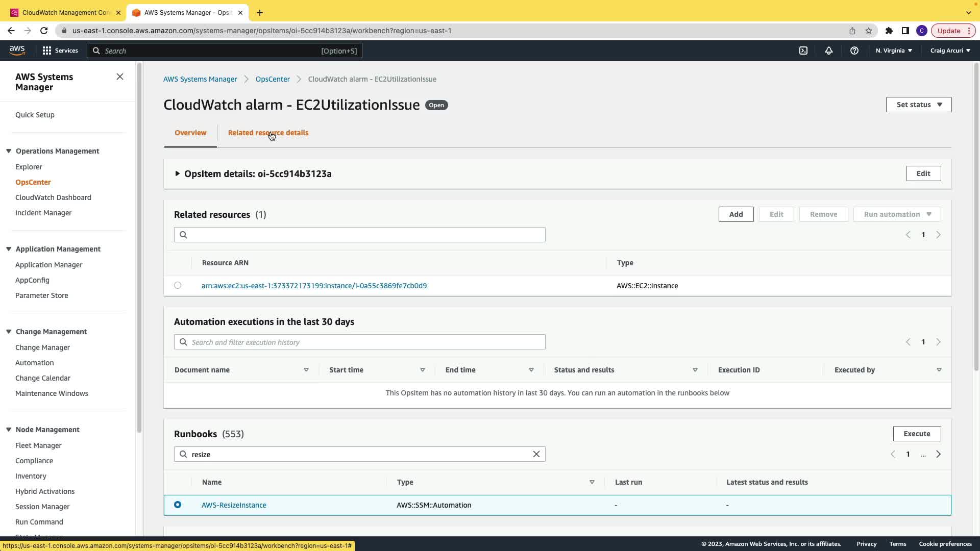The height and width of the screenshot is (551, 980).
Task: Close the AWS Systems Manager sidebar
Action: [x=120, y=77]
